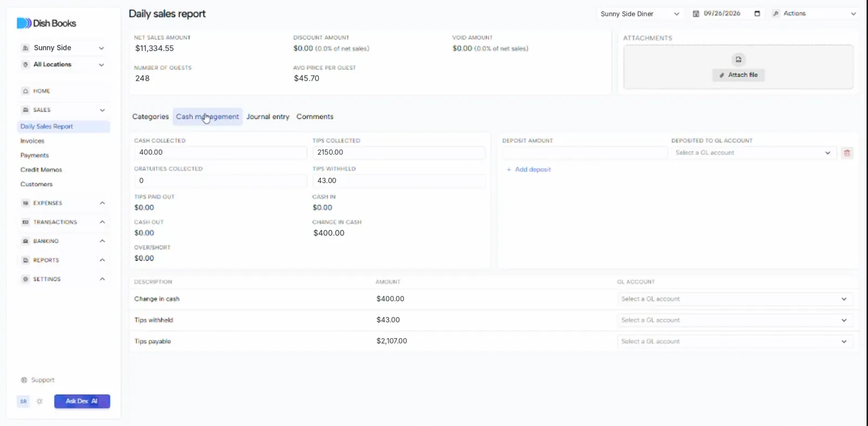Open the Credit Memos page

coord(41,170)
